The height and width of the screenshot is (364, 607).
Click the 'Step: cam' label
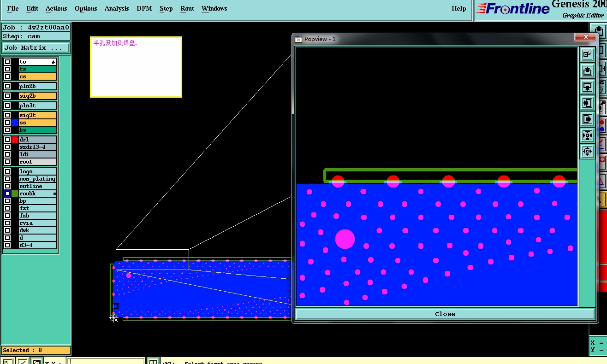pyautogui.click(x=36, y=36)
